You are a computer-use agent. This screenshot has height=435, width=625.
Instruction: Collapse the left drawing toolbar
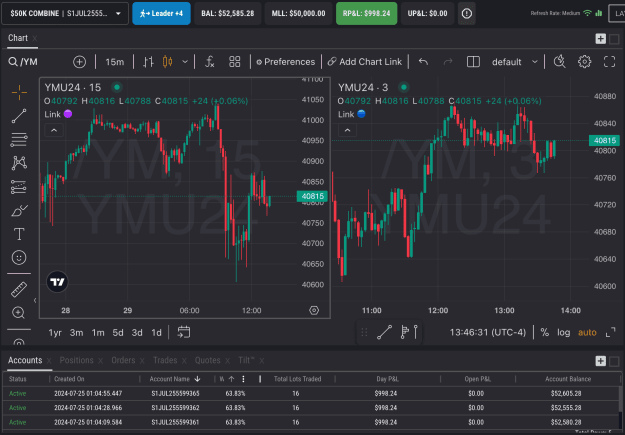point(35,301)
